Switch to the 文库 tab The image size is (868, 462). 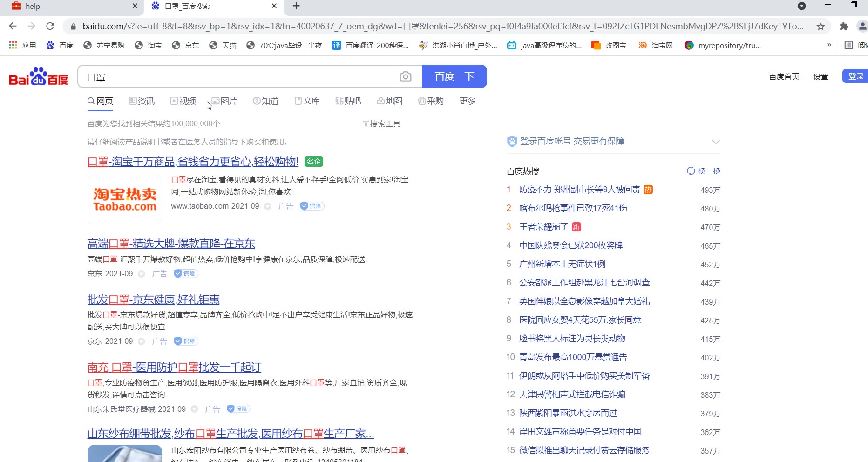pyautogui.click(x=307, y=101)
